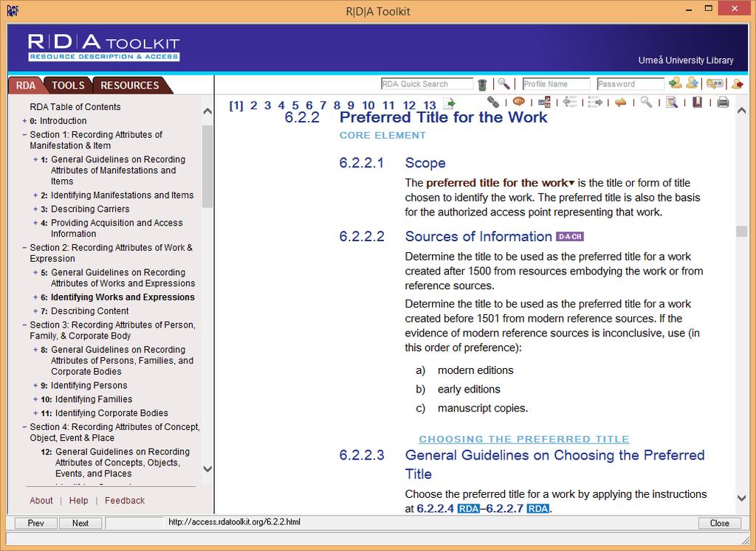This screenshot has width=756, height=551.
Task: Open the About link
Action: point(41,500)
